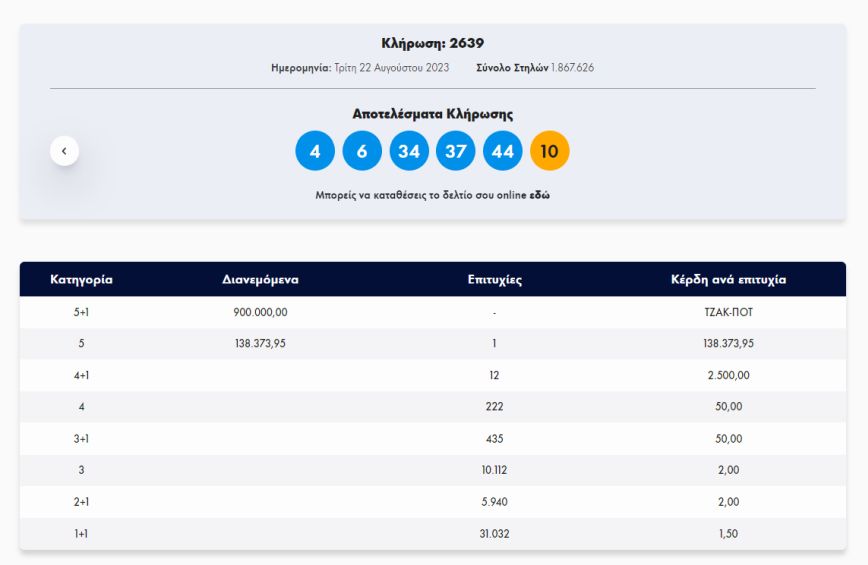Select the blue ball number 34
The height and width of the screenshot is (565, 868).
409,152
